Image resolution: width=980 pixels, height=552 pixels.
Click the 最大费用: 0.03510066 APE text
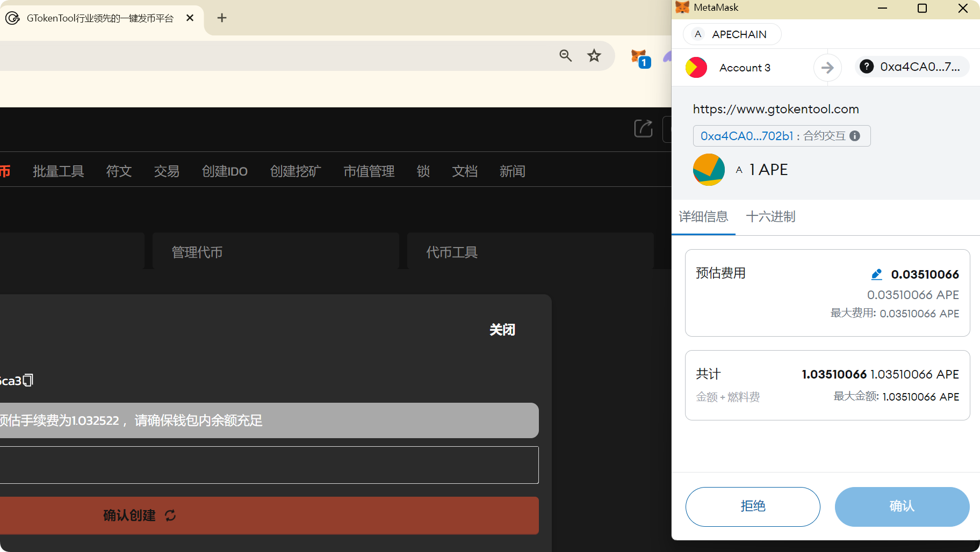point(895,314)
